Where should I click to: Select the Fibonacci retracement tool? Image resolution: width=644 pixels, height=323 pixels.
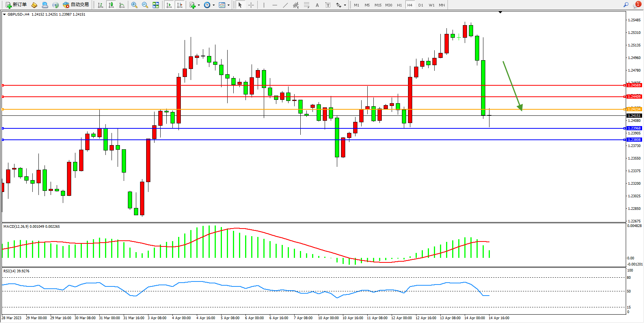coord(306,5)
